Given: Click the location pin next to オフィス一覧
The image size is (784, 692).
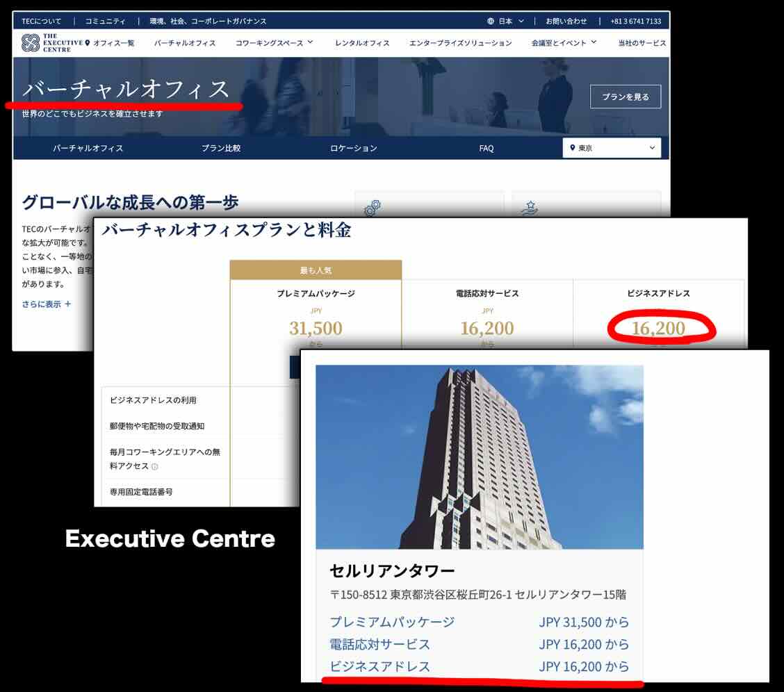Looking at the screenshot, I should click(x=88, y=43).
